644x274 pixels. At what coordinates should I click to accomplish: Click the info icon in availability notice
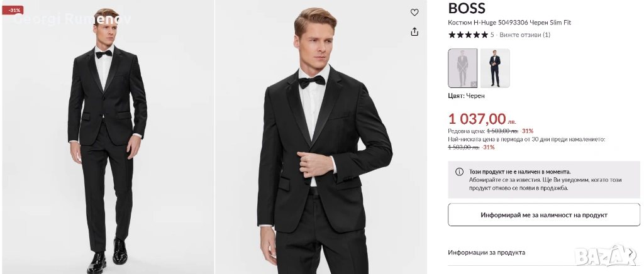(460, 172)
